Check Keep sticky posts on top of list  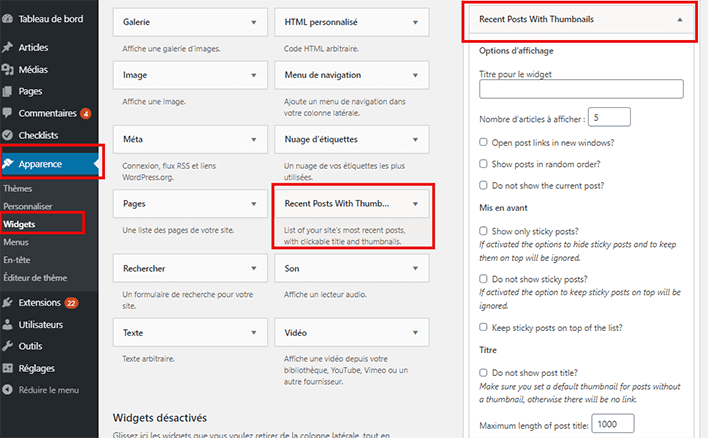click(483, 327)
